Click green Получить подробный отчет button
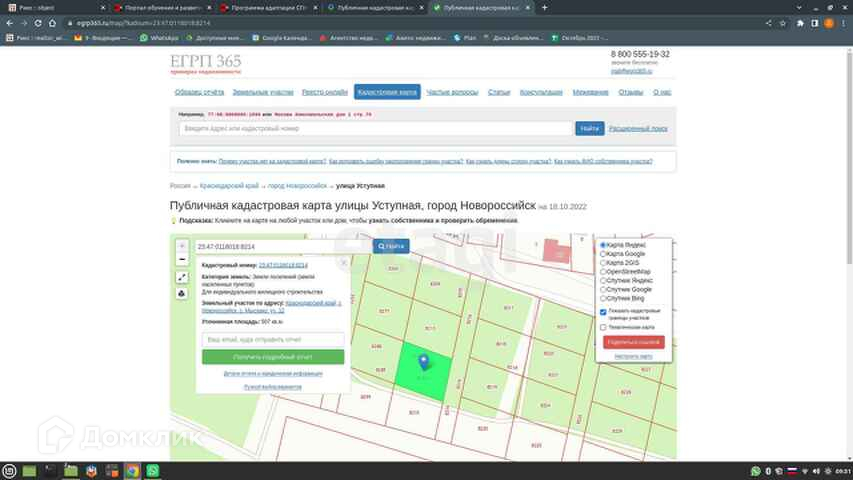The image size is (853, 480). click(x=273, y=357)
